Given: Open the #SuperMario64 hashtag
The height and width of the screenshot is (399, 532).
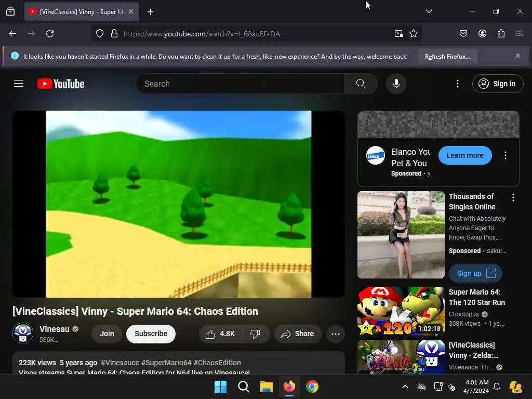Looking at the screenshot, I should pos(166,362).
